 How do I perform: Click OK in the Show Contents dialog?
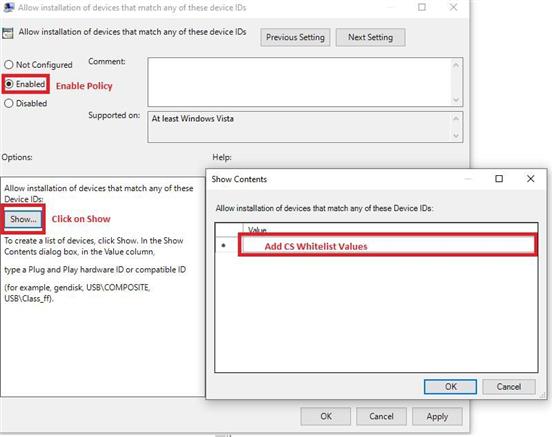point(451,387)
